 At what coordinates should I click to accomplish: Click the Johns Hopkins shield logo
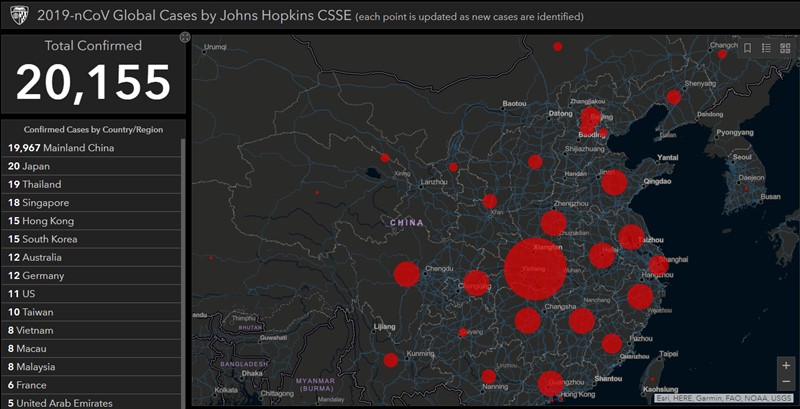click(x=18, y=18)
